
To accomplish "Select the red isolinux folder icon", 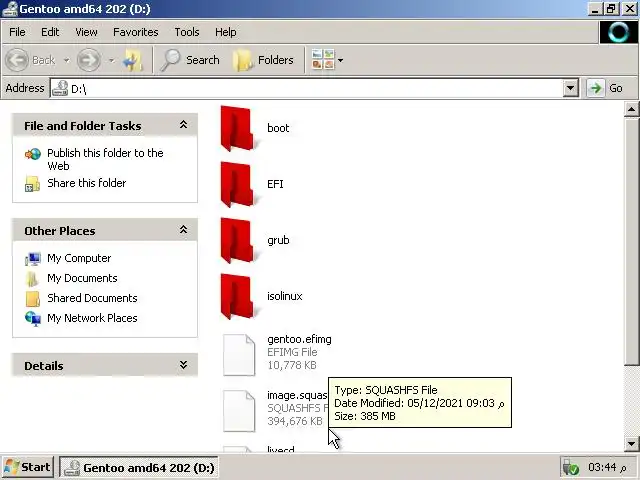I will (x=238, y=296).
